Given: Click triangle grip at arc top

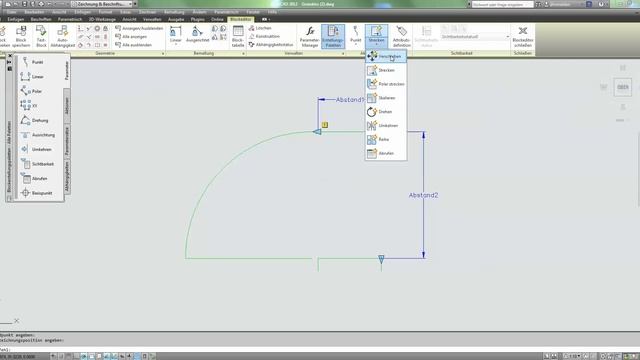Looking at the screenshot, I should (317, 131).
